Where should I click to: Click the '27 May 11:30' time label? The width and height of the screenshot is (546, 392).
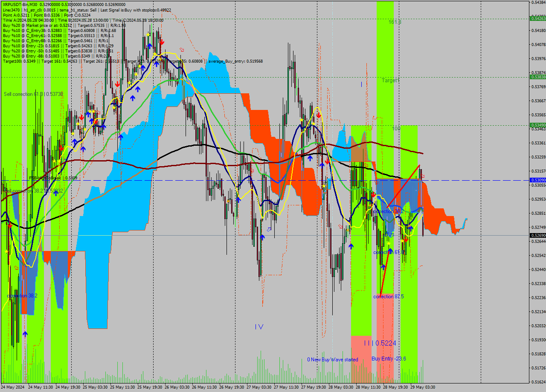pyautogui.click(x=286, y=387)
